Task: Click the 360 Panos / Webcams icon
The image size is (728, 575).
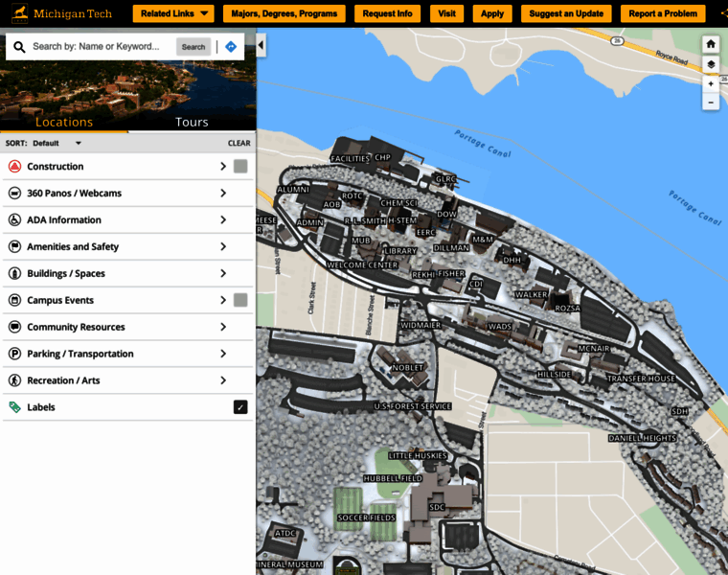Action: 15,194
